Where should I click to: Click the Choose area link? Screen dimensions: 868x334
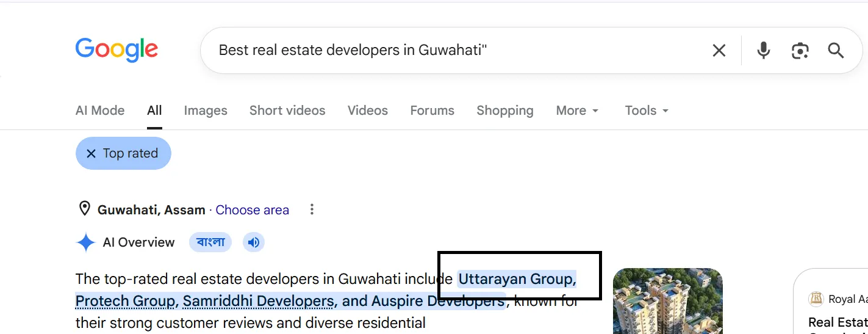[x=252, y=210]
